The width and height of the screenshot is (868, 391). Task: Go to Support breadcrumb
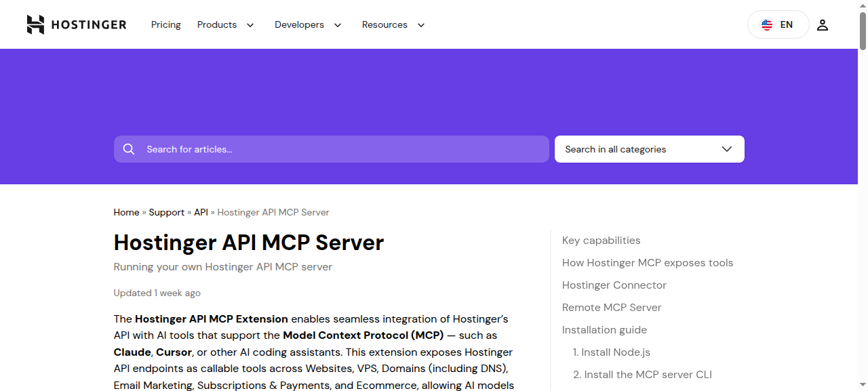(167, 212)
